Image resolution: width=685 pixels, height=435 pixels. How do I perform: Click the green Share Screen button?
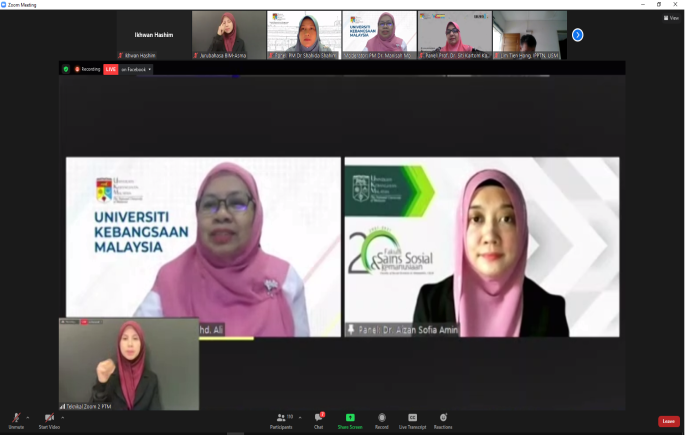350,419
